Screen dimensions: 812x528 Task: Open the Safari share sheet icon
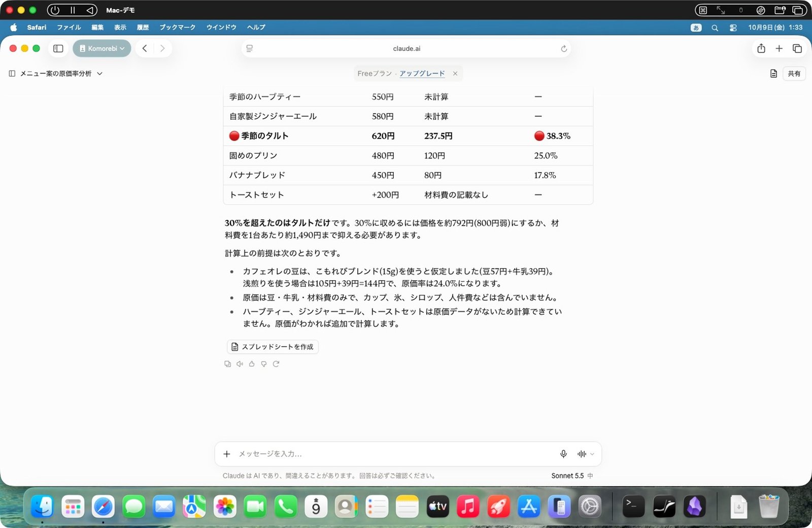[x=761, y=49]
